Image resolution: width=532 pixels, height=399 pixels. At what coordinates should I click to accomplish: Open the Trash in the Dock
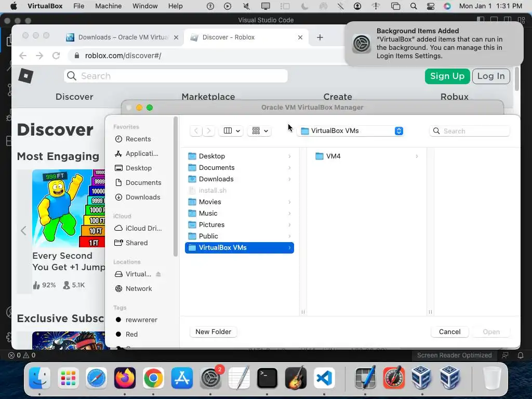point(493,378)
